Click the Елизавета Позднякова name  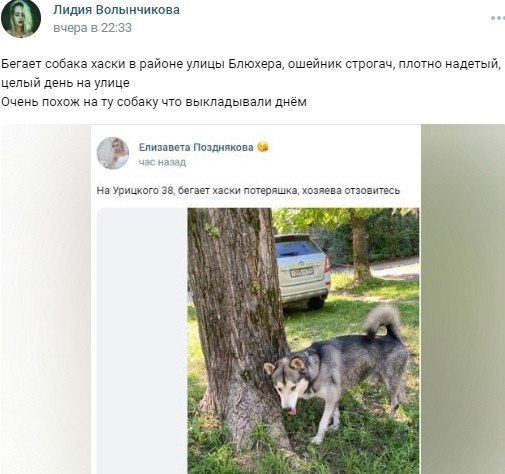pyautogui.click(x=196, y=147)
